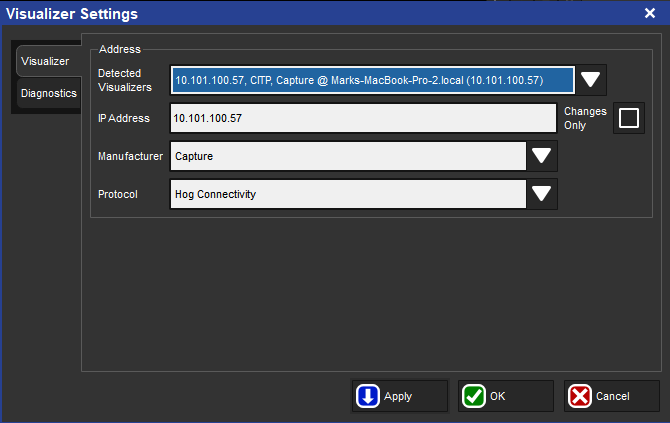This screenshot has width=670, height=423.
Task: Click into the IP Address input field
Action: (x=363, y=118)
